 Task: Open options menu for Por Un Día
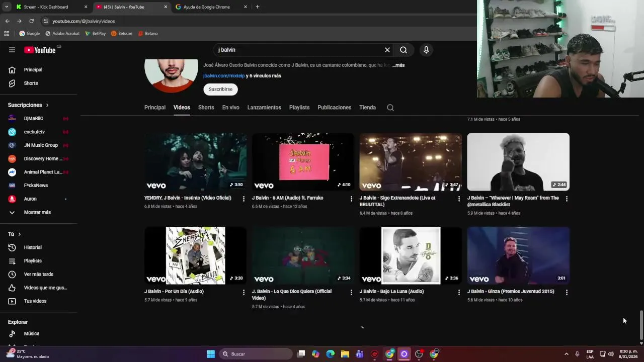coord(244,292)
